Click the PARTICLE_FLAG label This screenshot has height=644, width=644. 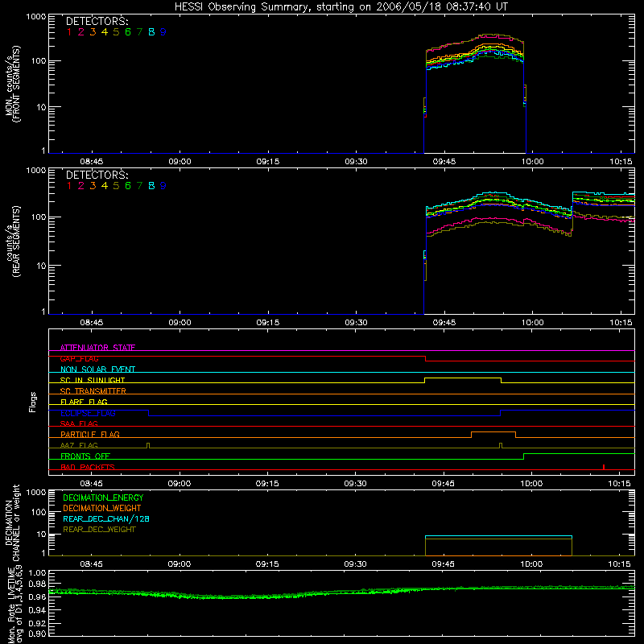point(90,434)
